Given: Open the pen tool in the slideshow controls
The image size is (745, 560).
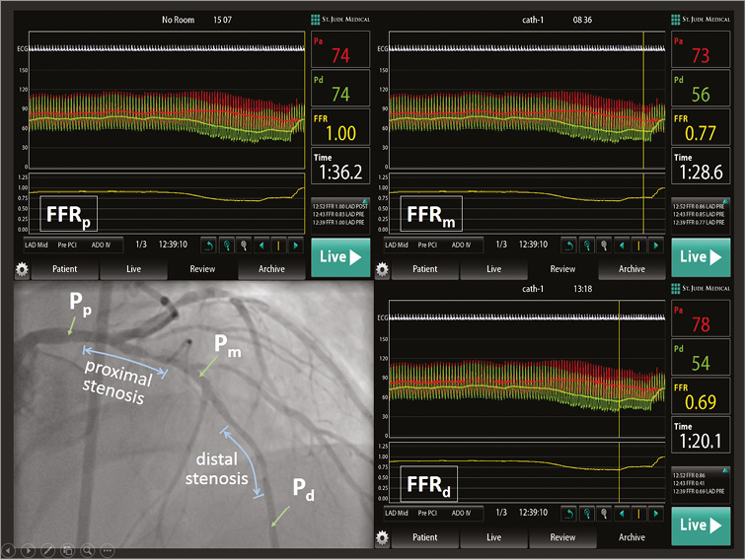Looking at the screenshot, I should (47, 549).
